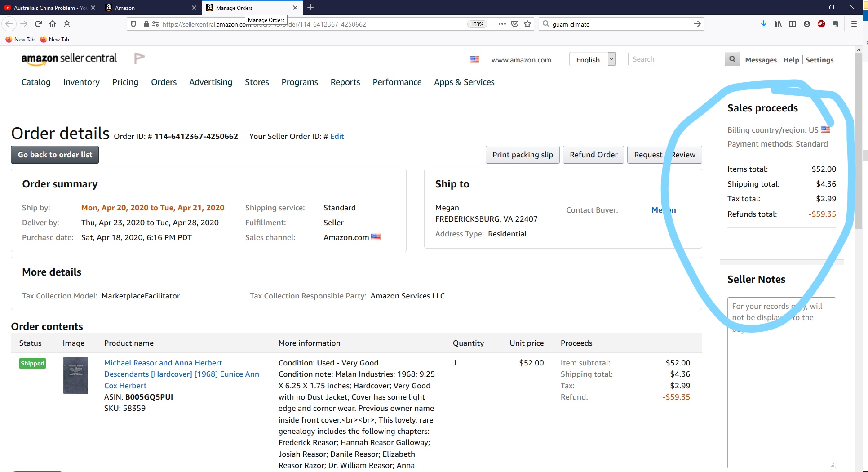Open the Messages link
This screenshot has height=472, width=868.
coord(761,60)
